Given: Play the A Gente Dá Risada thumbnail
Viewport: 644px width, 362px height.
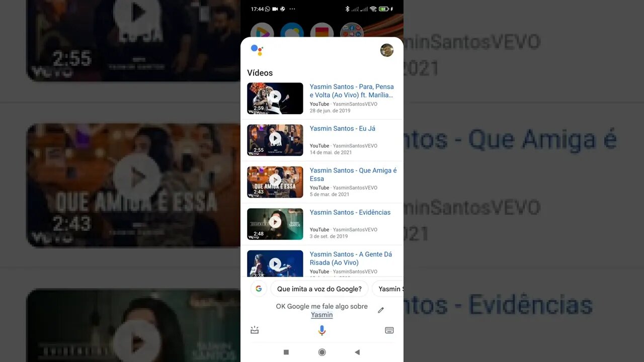Looking at the screenshot, I should click(275, 263).
